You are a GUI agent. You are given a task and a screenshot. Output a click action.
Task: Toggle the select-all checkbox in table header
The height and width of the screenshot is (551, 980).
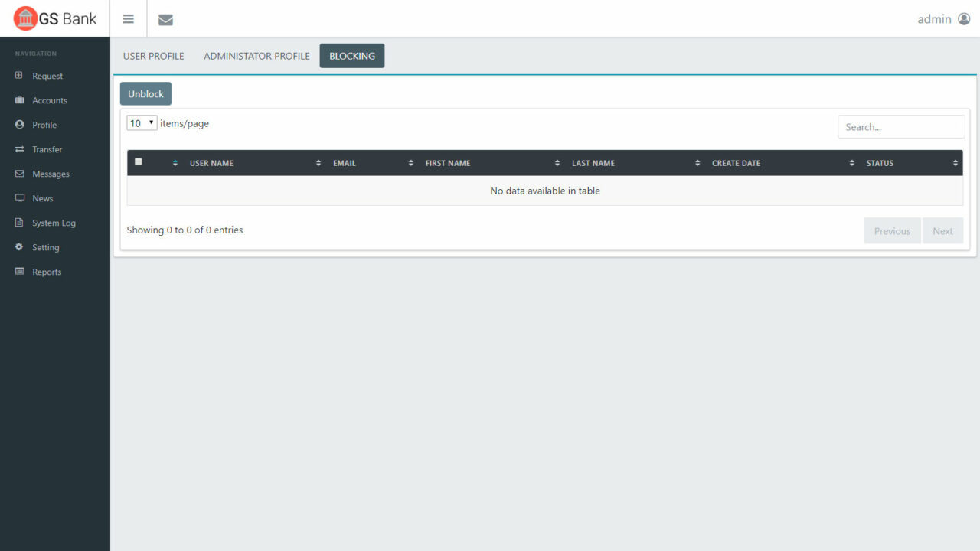[x=139, y=161]
